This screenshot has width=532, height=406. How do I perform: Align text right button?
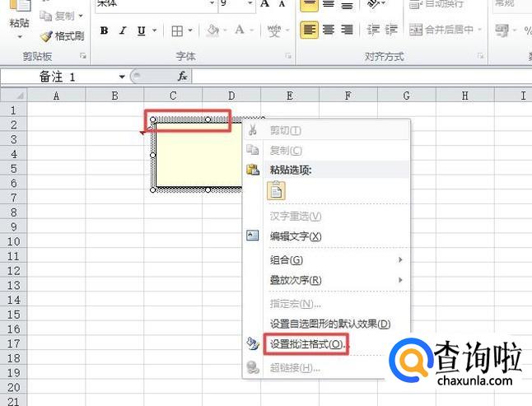click(x=347, y=30)
